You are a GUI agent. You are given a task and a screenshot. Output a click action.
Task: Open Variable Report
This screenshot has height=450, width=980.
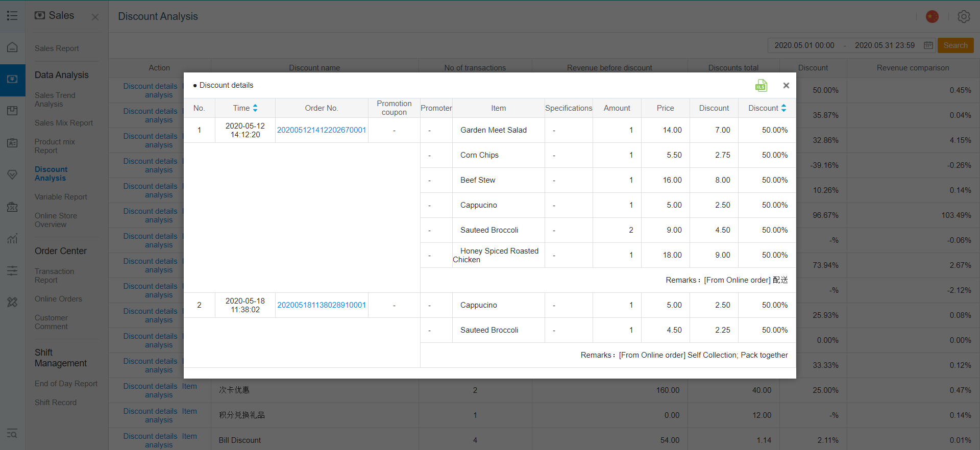pyautogui.click(x=61, y=197)
